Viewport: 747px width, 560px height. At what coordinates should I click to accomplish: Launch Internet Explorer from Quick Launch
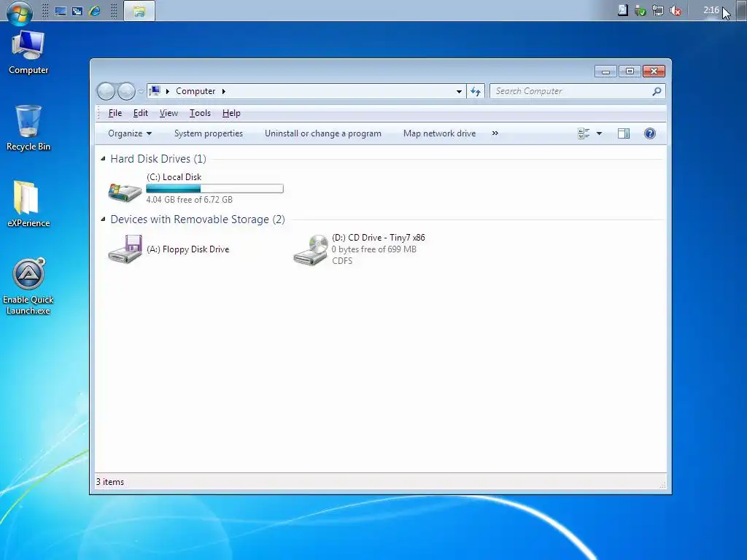point(95,11)
